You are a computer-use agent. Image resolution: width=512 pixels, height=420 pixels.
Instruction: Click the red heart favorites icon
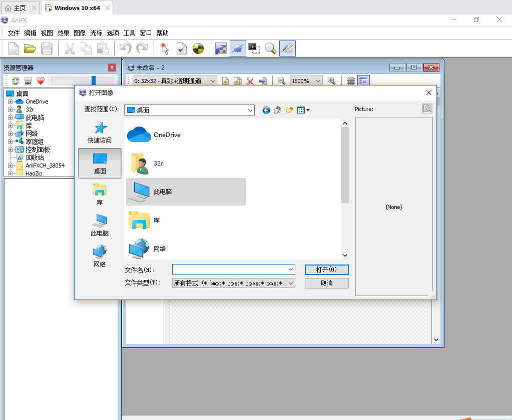(41, 81)
